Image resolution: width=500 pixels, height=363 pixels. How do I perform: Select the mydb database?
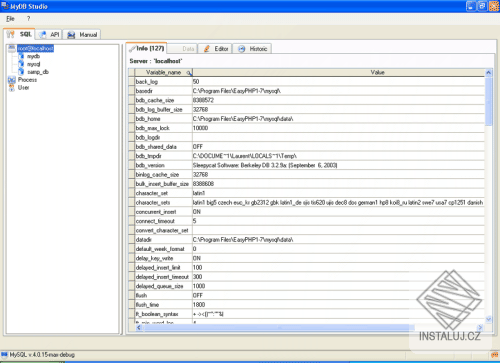pos(33,56)
